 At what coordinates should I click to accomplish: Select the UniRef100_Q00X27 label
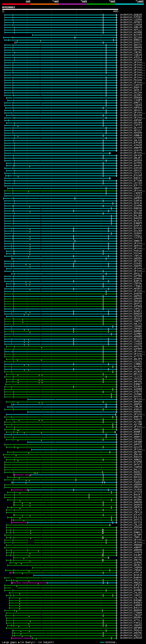point(131,42)
